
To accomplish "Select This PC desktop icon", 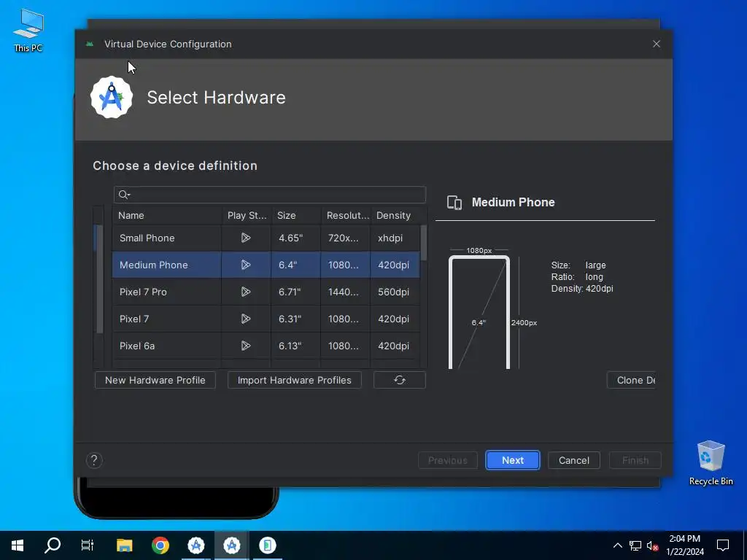I will pyautogui.click(x=28, y=31).
